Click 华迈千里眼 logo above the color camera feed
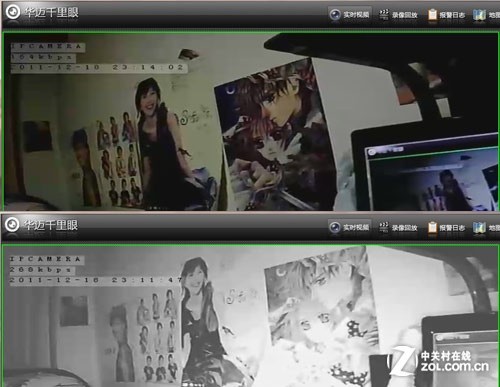This screenshot has height=387, width=500. [42, 12]
